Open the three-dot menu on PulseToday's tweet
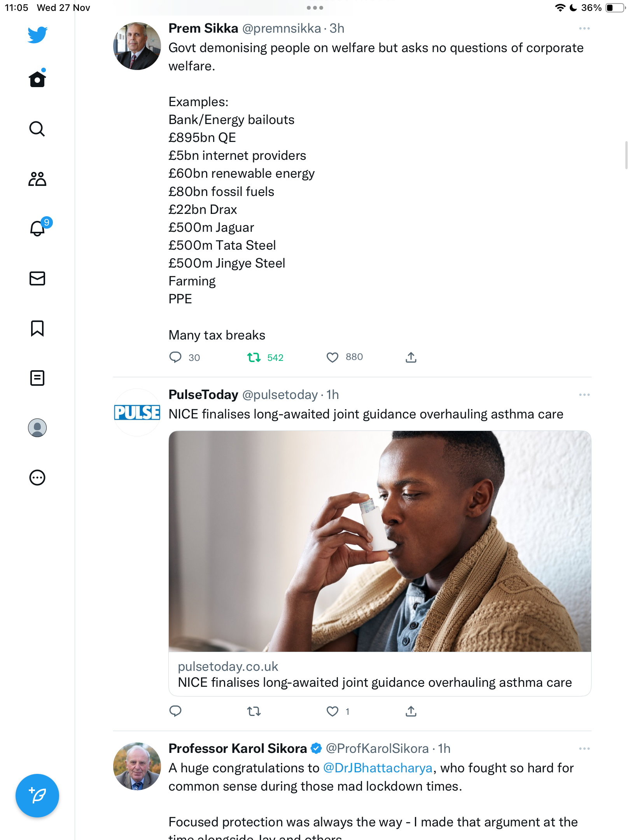This screenshot has height=840, width=630. (584, 395)
